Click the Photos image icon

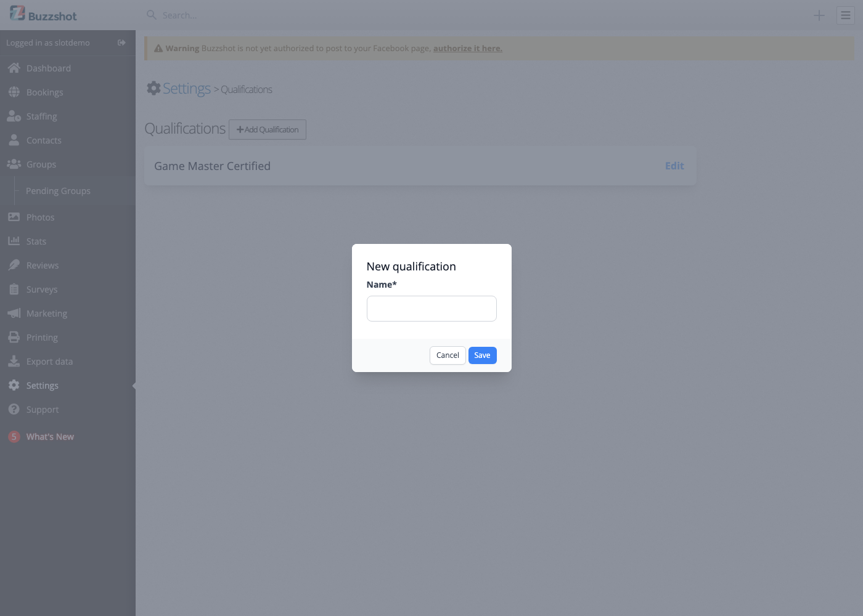click(14, 217)
